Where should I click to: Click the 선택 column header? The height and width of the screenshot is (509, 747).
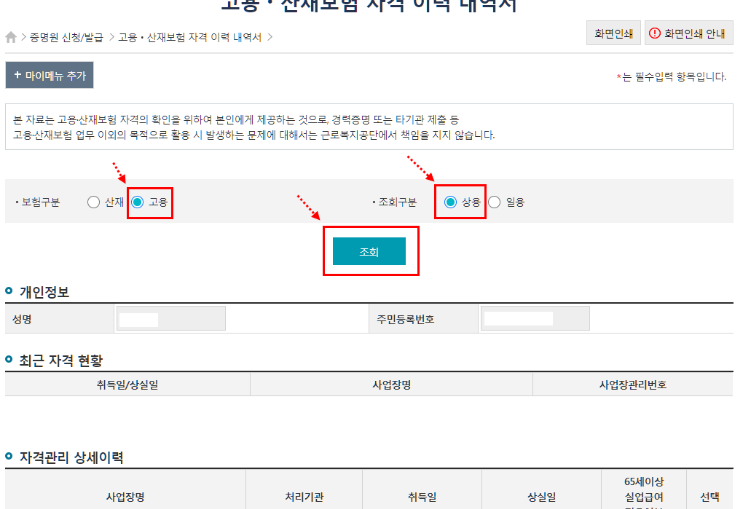point(710,497)
